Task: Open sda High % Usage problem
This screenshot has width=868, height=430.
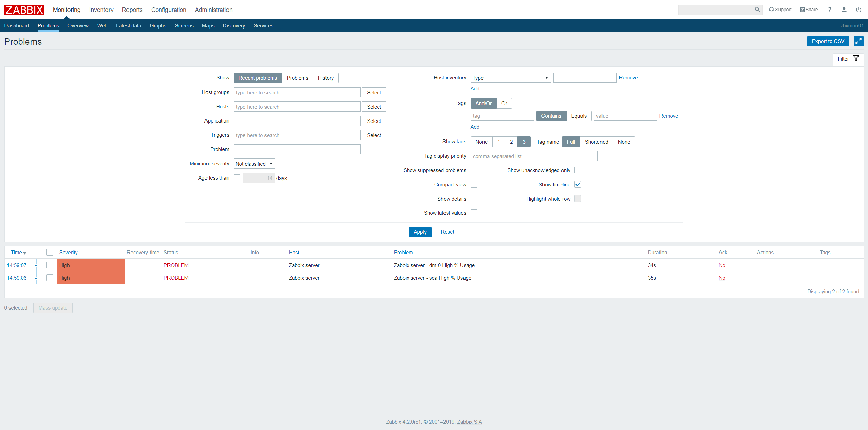Action: tap(432, 278)
